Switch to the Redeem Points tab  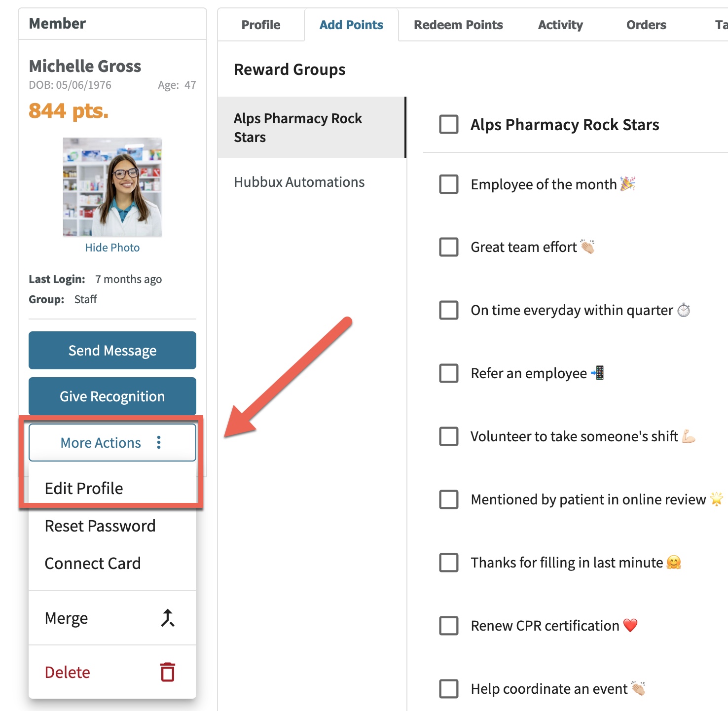[x=458, y=25]
